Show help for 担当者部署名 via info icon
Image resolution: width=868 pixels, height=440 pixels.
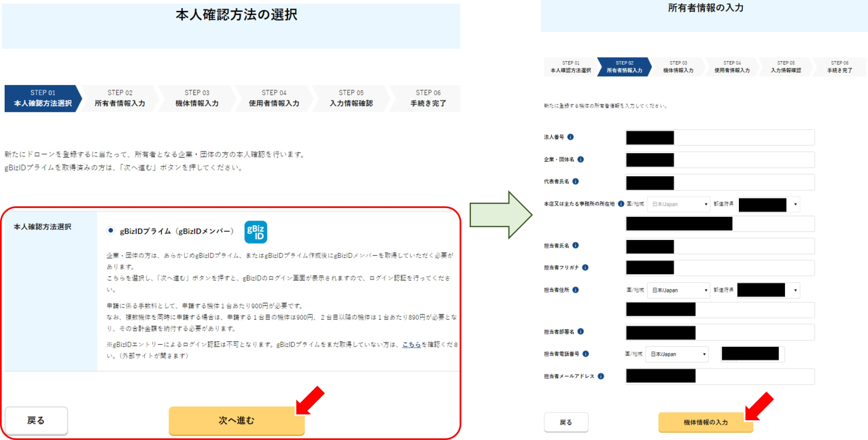580,332
